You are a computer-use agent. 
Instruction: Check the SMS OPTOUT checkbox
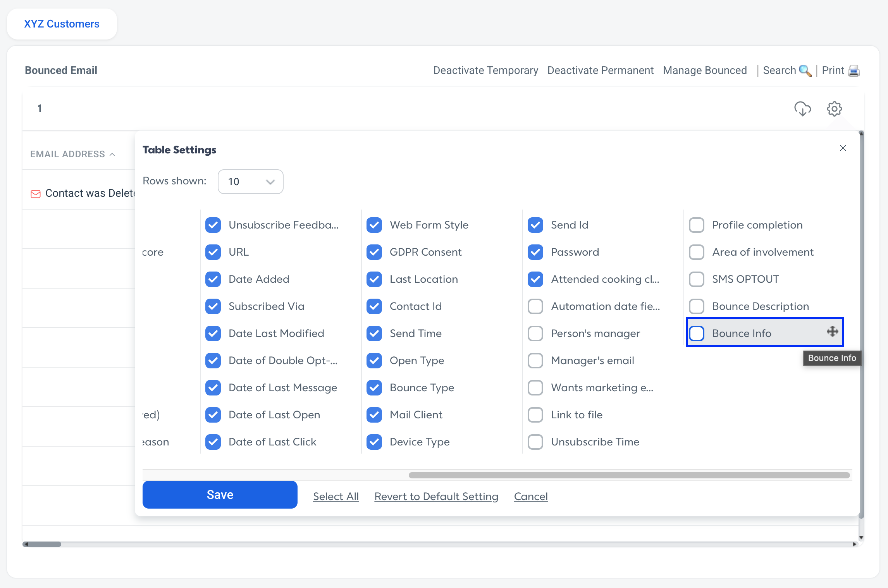coord(697,279)
